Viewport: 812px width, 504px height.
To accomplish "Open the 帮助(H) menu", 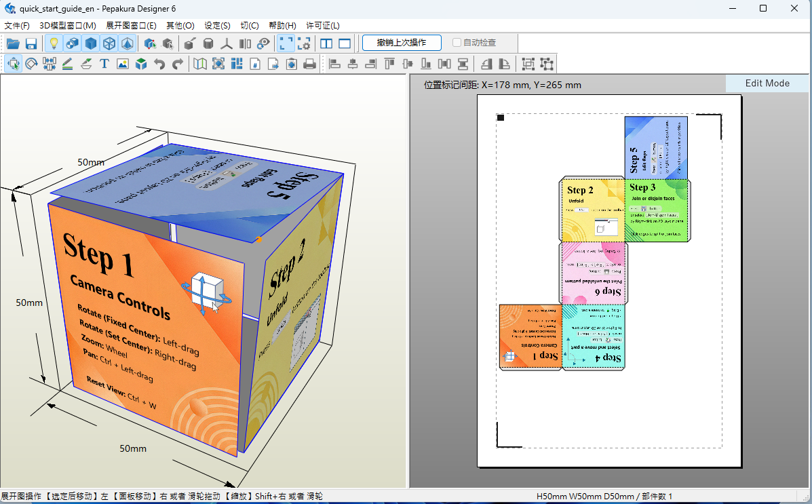I will (282, 25).
